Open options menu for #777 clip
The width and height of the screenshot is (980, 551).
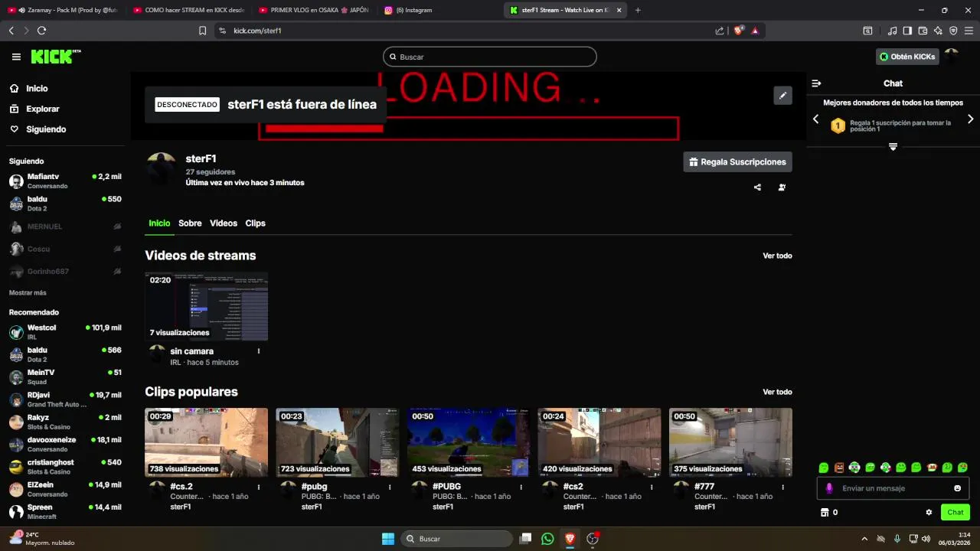pyautogui.click(x=782, y=487)
